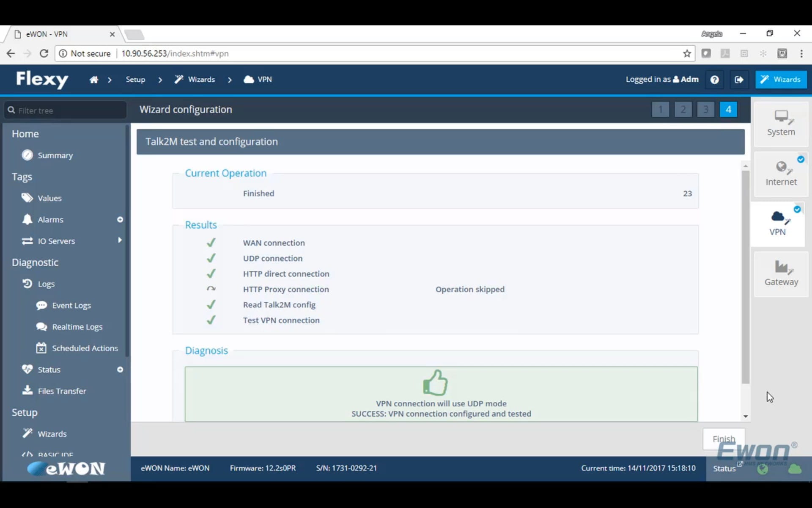Viewport: 812px width, 508px height.
Task: Open Files Transfer
Action: pos(62,391)
